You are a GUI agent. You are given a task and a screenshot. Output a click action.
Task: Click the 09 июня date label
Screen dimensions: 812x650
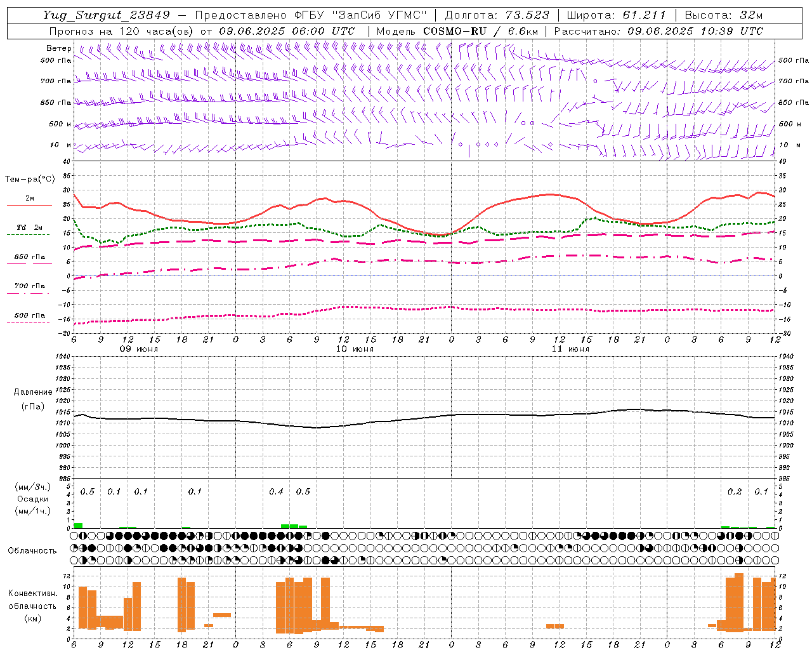tap(139, 349)
